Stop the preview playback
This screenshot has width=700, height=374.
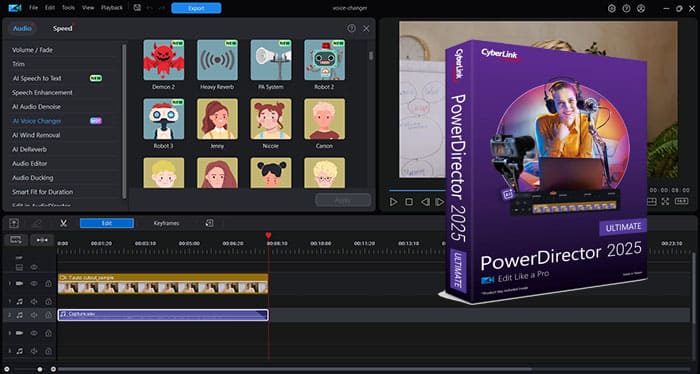pos(409,202)
